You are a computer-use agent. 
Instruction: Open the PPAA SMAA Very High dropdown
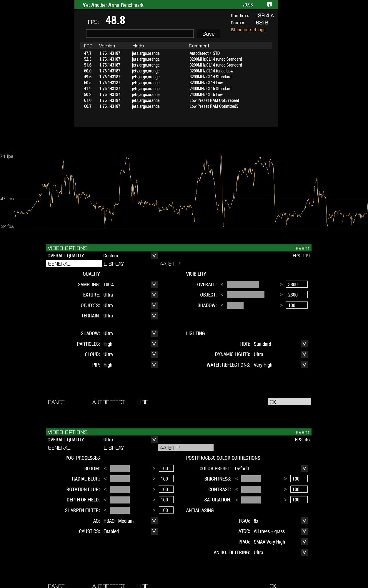(304, 542)
